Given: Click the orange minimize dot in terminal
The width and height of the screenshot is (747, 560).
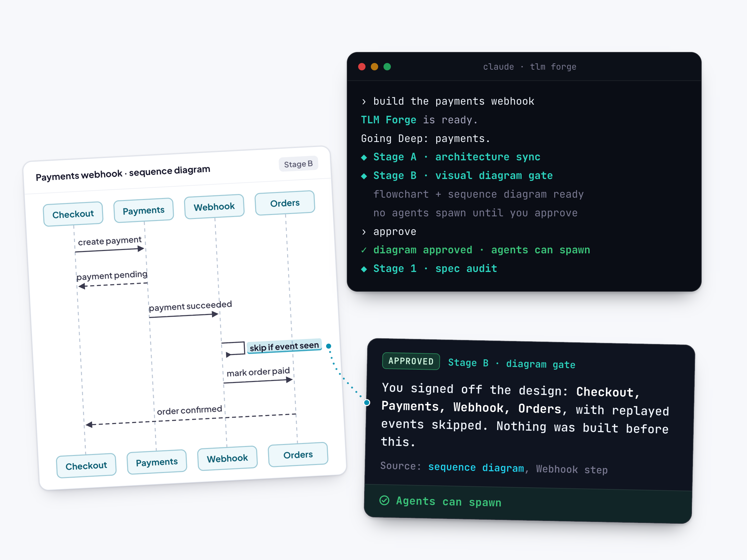Looking at the screenshot, I should coord(374,66).
